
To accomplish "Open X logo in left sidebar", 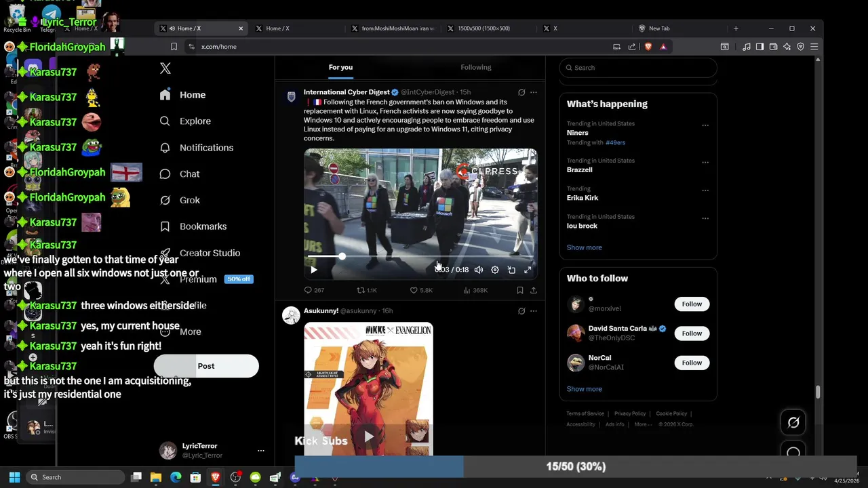I will click(x=165, y=68).
